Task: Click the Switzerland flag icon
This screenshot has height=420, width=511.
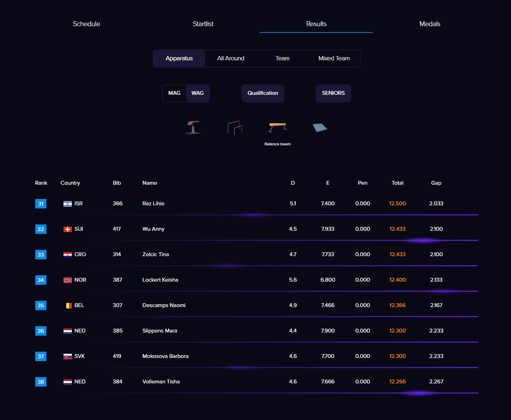Action: pyautogui.click(x=68, y=229)
